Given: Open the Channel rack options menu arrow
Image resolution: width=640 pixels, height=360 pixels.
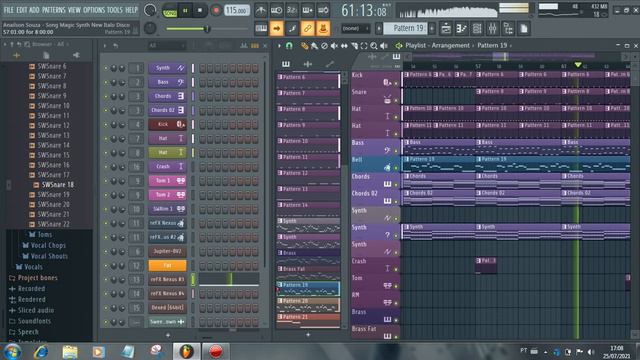Looking at the screenshot, I should [x=105, y=46].
